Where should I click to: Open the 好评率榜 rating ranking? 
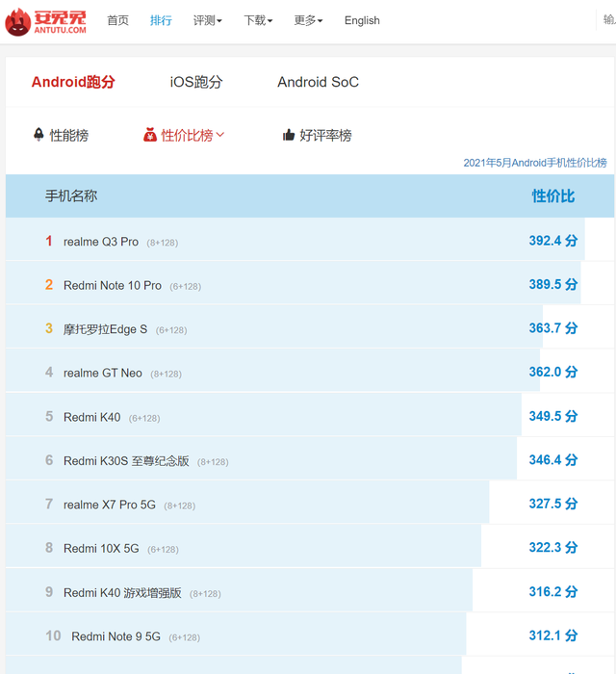click(325, 136)
